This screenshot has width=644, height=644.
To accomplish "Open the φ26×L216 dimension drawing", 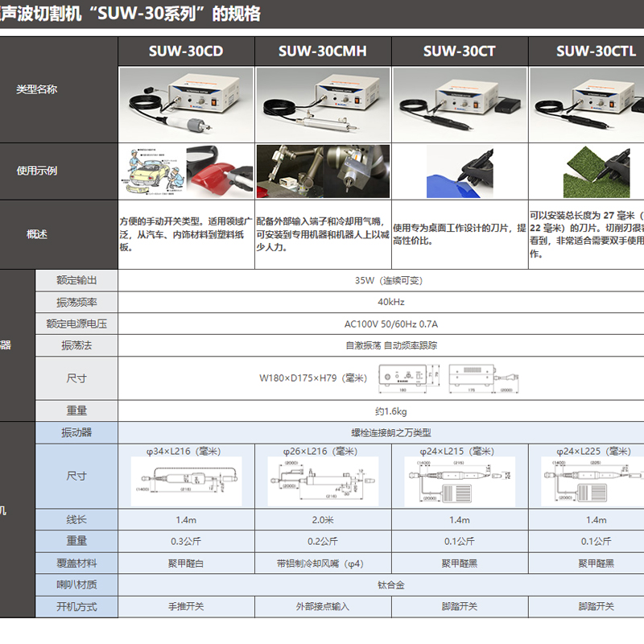I will click(x=323, y=481).
